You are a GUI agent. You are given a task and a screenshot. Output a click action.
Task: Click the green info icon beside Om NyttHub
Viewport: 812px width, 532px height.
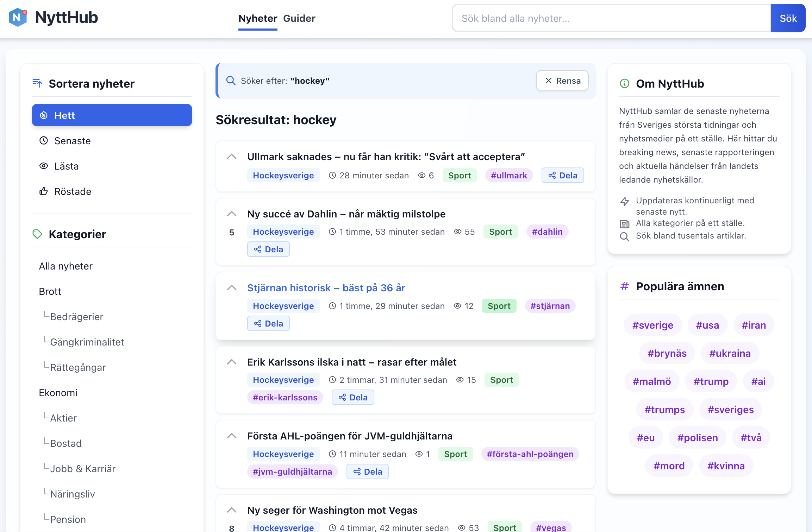(x=624, y=84)
